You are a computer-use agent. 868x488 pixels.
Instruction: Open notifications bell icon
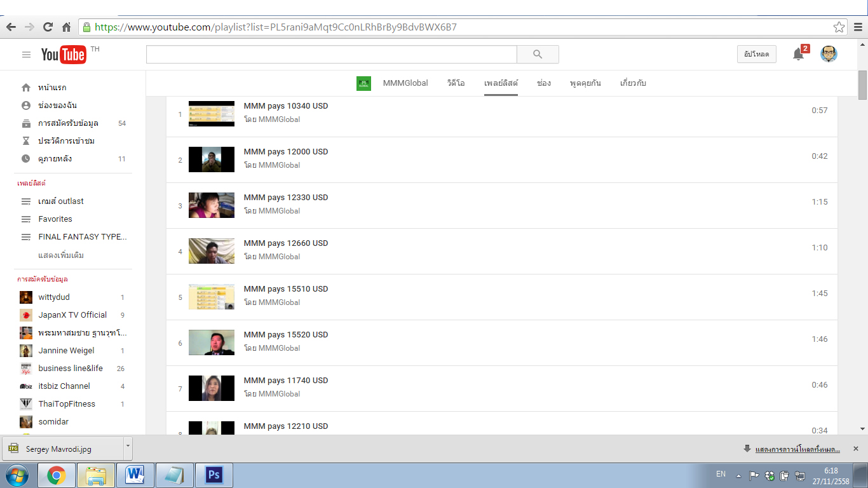799,55
